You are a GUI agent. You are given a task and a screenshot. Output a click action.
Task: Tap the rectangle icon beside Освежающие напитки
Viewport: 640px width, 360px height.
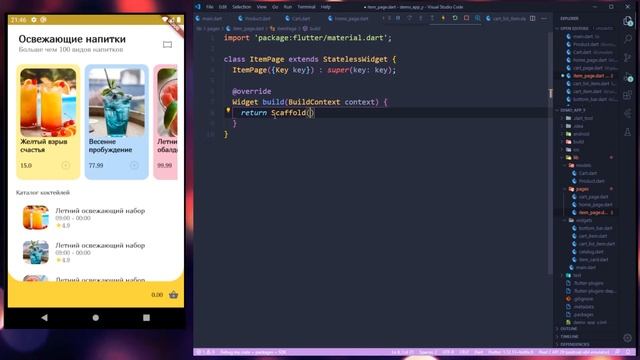click(x=167, y=44)
